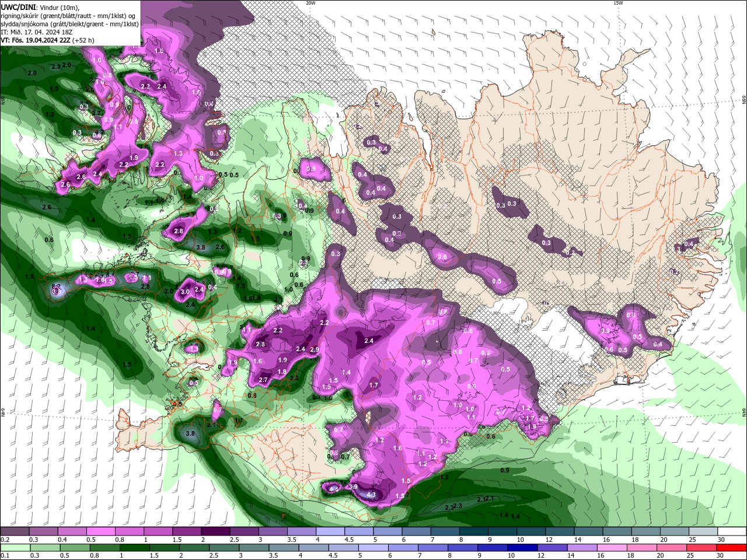Screen dimensions: 747x560
Task: Click the '2.9' precipitation value on the map
Action: pos(315,349)
